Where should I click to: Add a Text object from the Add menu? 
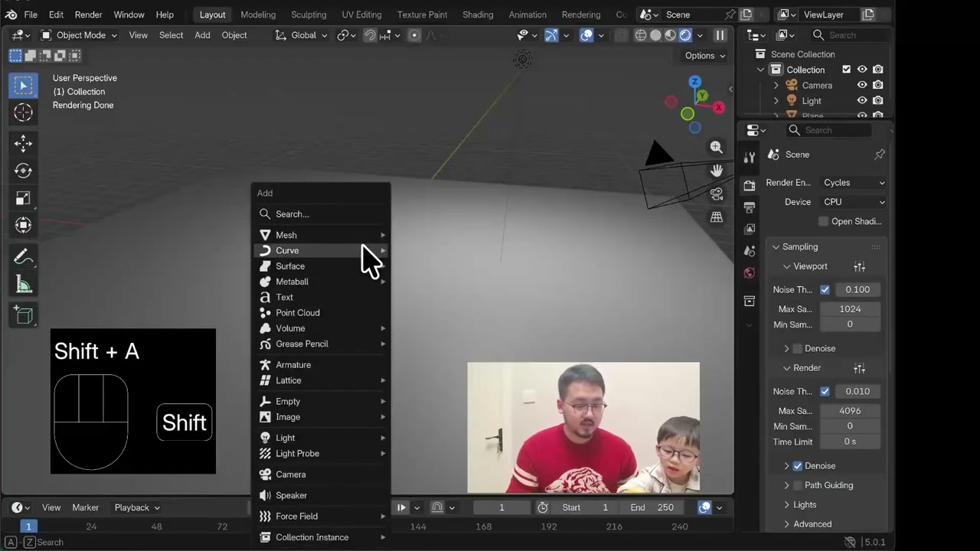pos(322,297)
